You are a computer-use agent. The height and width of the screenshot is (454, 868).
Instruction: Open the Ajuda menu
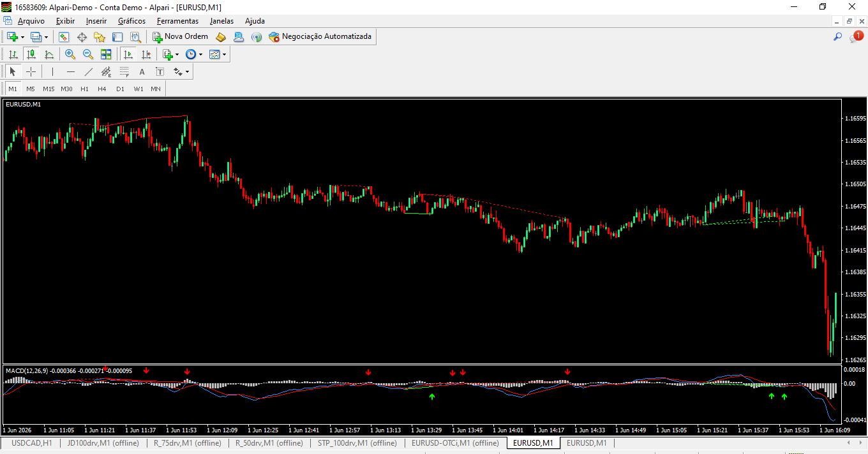pyautogui.click(x=255, y=21)
